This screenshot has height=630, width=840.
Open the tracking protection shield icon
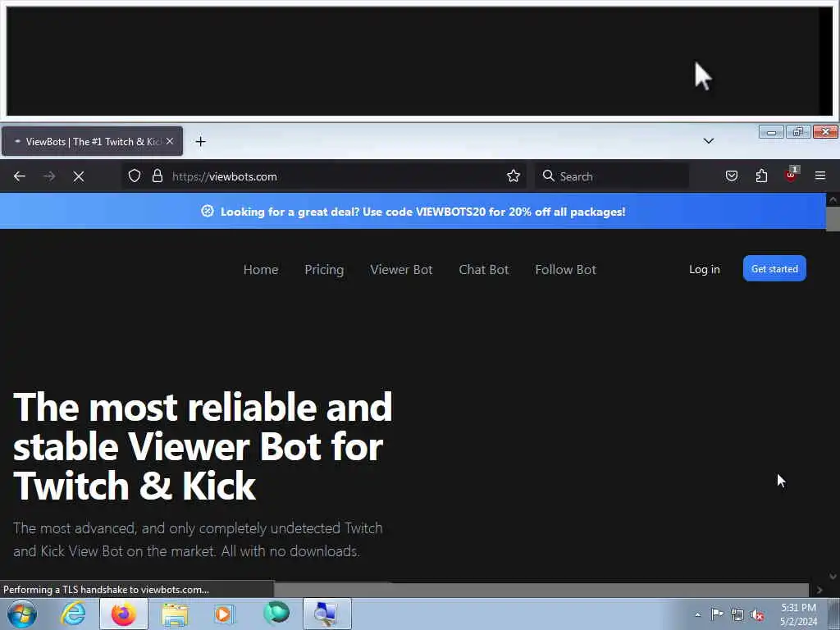[135, 176]
